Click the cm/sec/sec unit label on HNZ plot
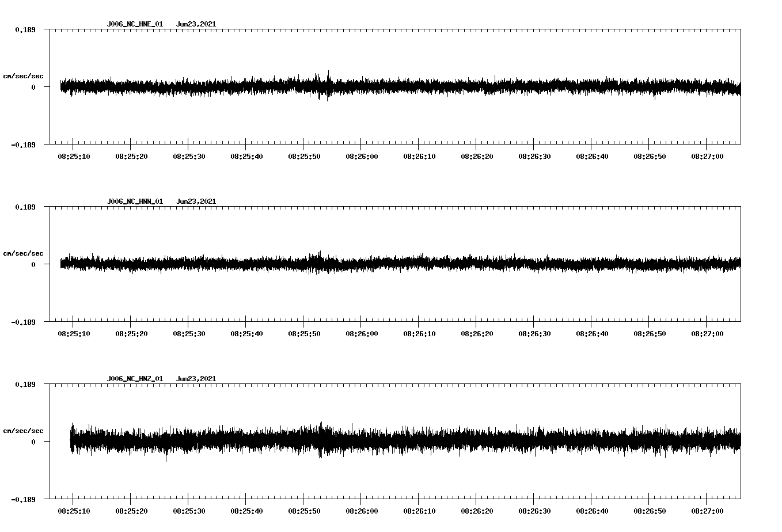This screenshot has width=782, height=532. [x=23, y=431]
